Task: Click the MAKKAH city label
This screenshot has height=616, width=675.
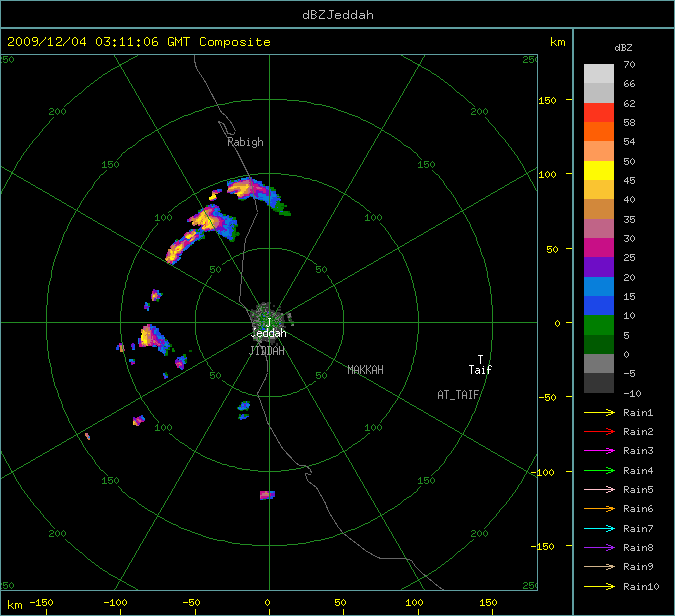Action: [x=365, y=370]
